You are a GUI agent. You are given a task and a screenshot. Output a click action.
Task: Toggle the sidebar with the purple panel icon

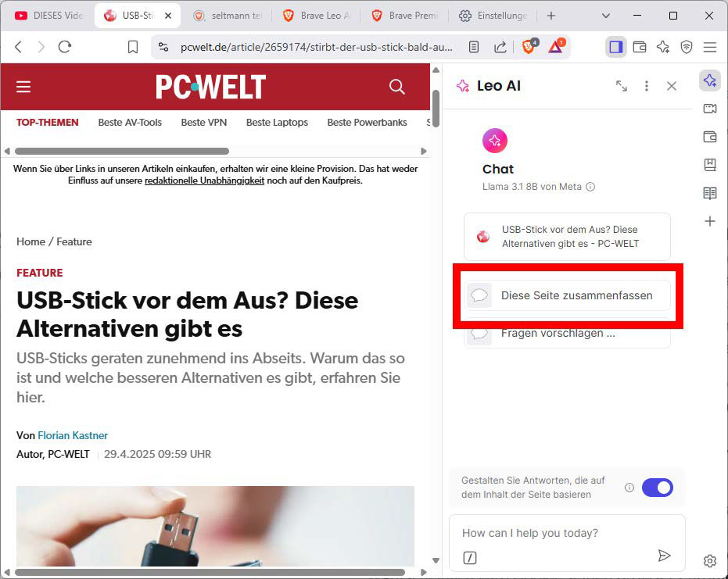tap(615, 47)
